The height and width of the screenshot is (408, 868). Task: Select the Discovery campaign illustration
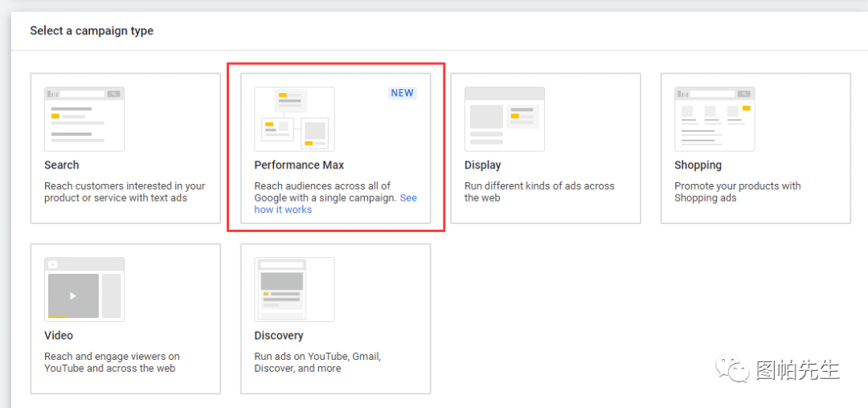click(x=294, y=289)
